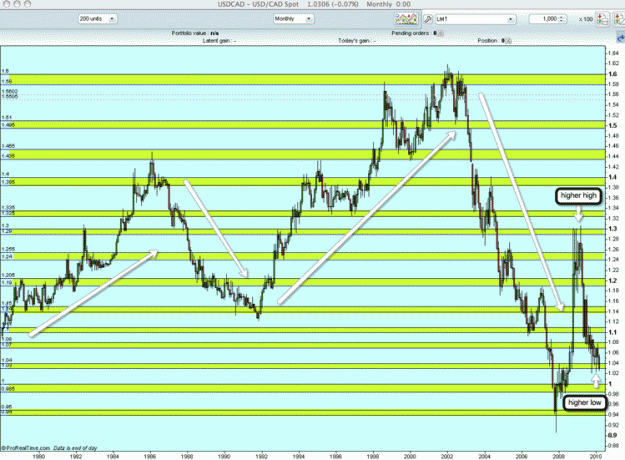Open the 200 units dropdown
The height and width of the screenshot is (460, 625).
97,19
